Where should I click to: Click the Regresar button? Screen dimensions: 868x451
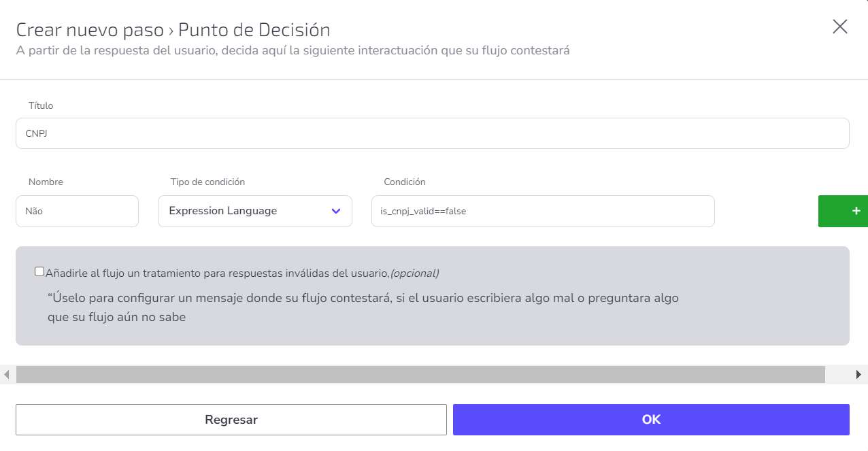tap(231, 420)
